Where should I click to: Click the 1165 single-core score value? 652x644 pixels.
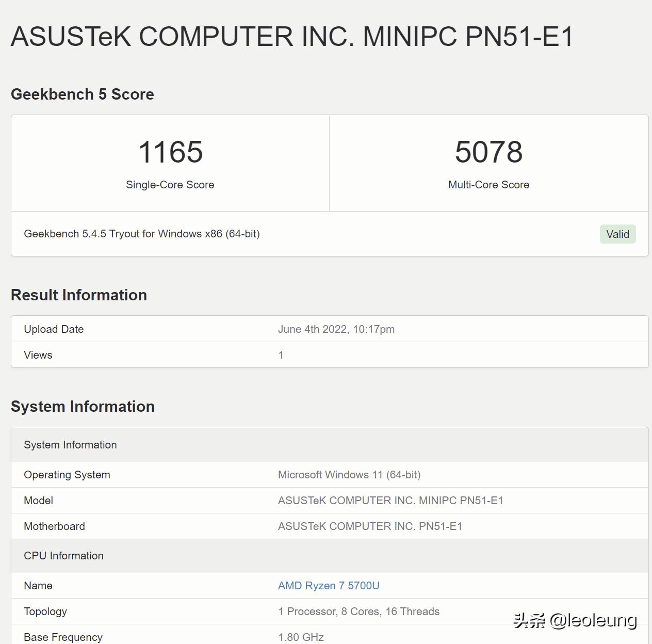[x=170, y=151]
